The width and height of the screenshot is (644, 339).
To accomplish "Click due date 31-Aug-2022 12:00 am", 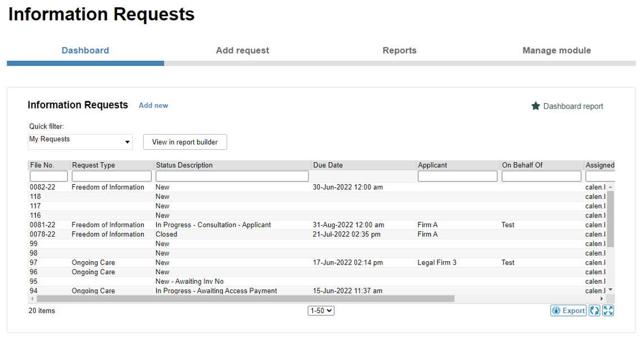I will [349, 225].
